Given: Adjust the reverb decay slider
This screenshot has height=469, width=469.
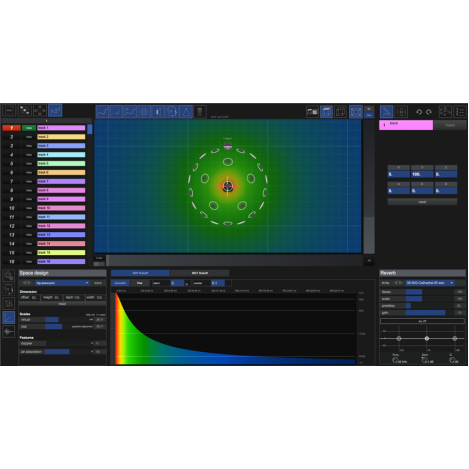Looking at the screenshot, I should point(429,292).
